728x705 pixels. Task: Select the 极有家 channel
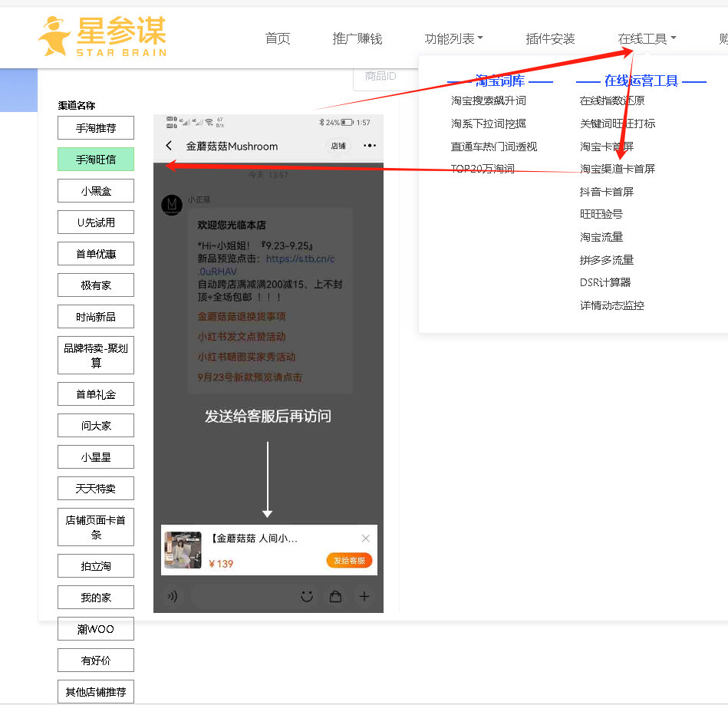tap(96, 285)
